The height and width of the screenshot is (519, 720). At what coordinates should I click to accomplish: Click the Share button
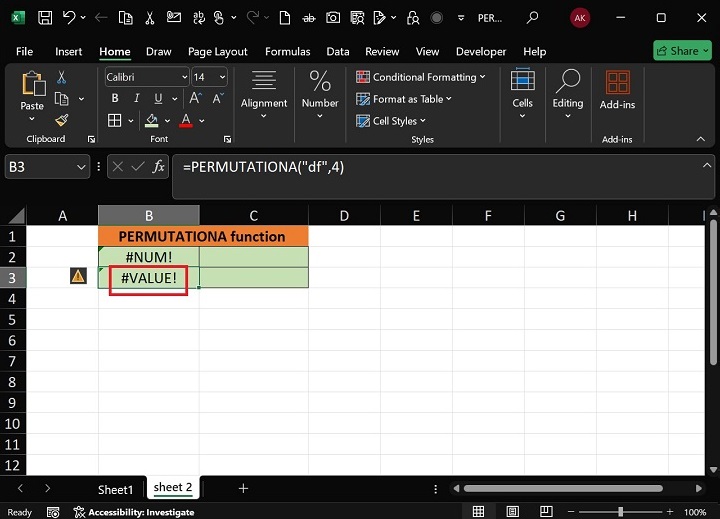pos(682,51)
